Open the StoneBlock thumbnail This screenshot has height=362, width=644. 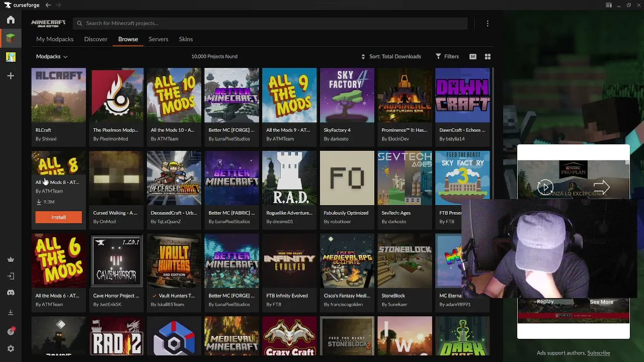(405, 261)
